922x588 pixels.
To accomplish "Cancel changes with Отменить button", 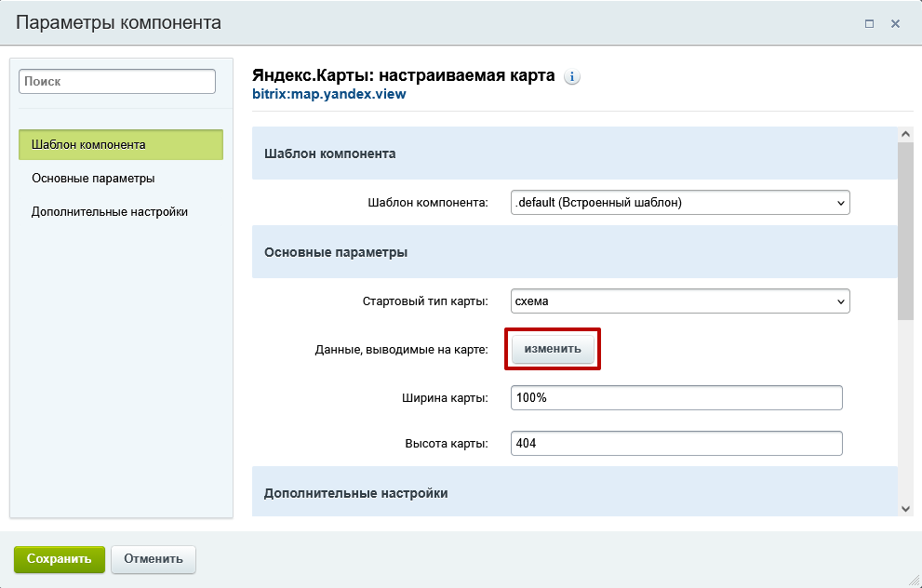I will [x=153, y=559].
